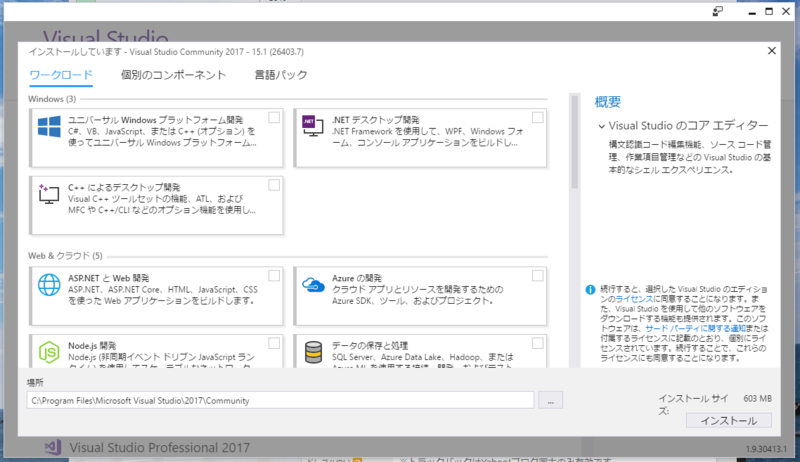
Task: Click the 場所 label
Action: pyautogui.click(x=35, y=382)
